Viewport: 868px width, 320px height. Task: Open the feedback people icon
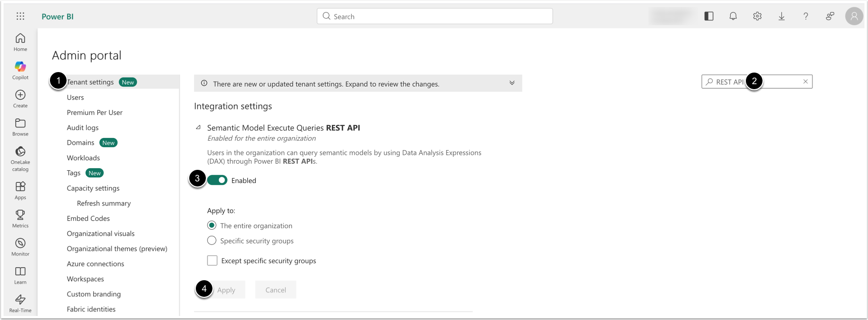click(830, 16)
